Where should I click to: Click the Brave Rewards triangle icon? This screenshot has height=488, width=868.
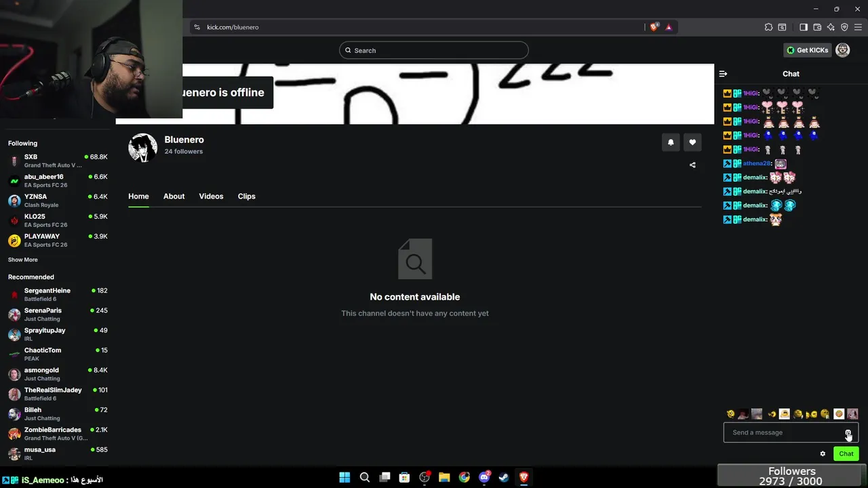pos(669,27)
